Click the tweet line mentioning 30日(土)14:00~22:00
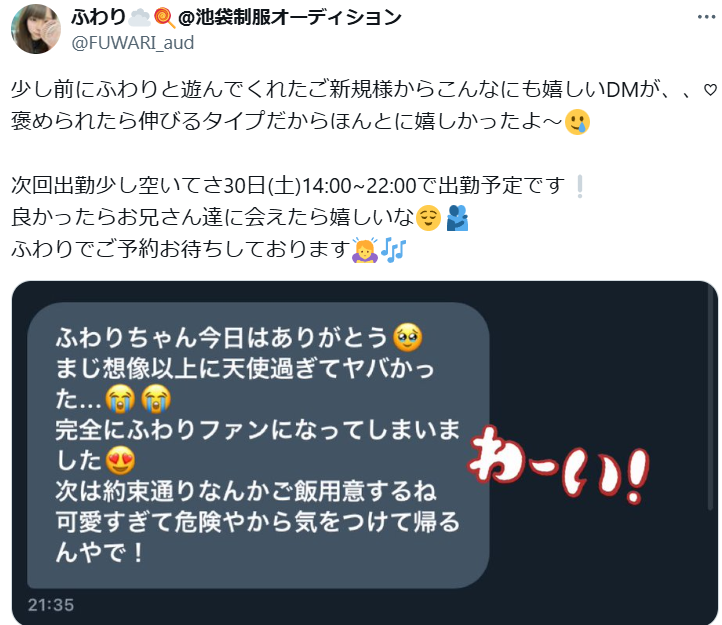 (x=288, y=186)
